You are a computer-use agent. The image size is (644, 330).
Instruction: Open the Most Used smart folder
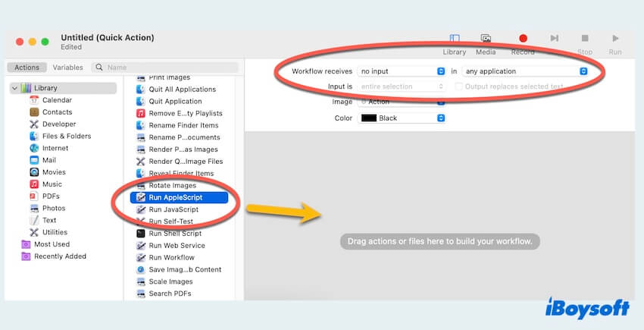pos(45,244)
